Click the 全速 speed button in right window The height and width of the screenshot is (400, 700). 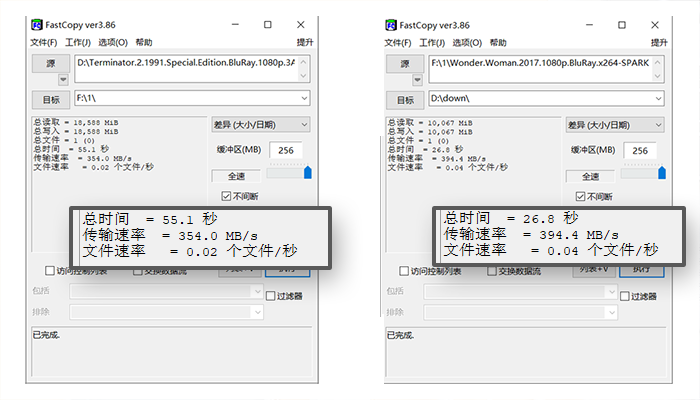[590, 176]
